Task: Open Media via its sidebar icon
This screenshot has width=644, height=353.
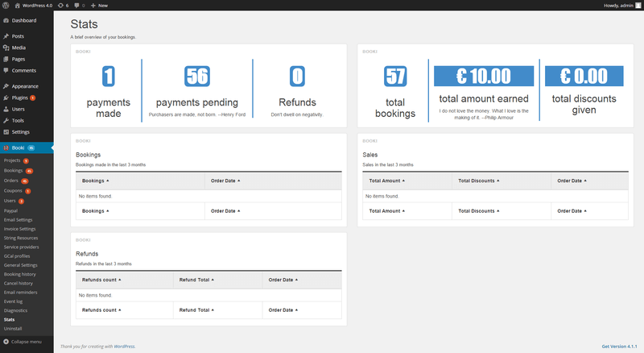Action: point(6,48)
